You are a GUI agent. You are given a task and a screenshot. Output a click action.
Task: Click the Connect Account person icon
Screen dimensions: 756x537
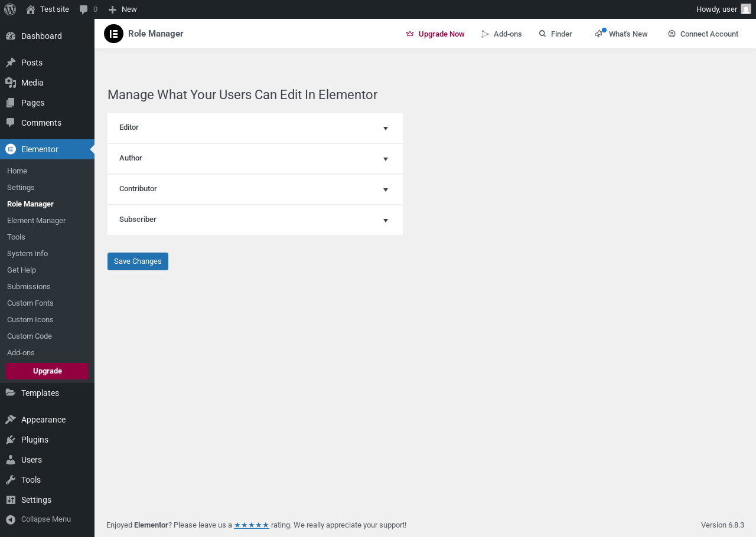pyautogui.click(x=672, y=34)
